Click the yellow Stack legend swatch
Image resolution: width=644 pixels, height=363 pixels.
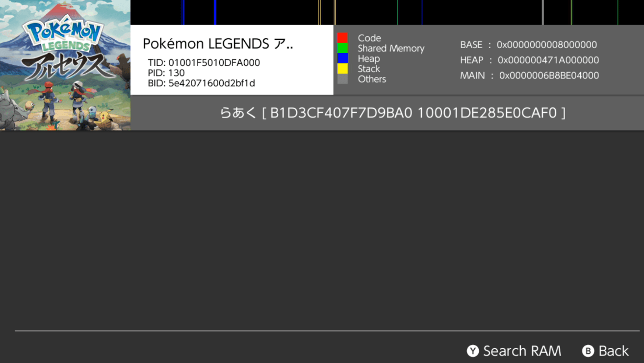[342, 69]
